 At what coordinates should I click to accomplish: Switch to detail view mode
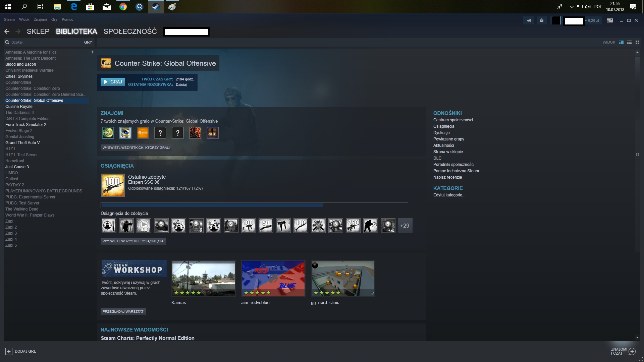(621, 42)
